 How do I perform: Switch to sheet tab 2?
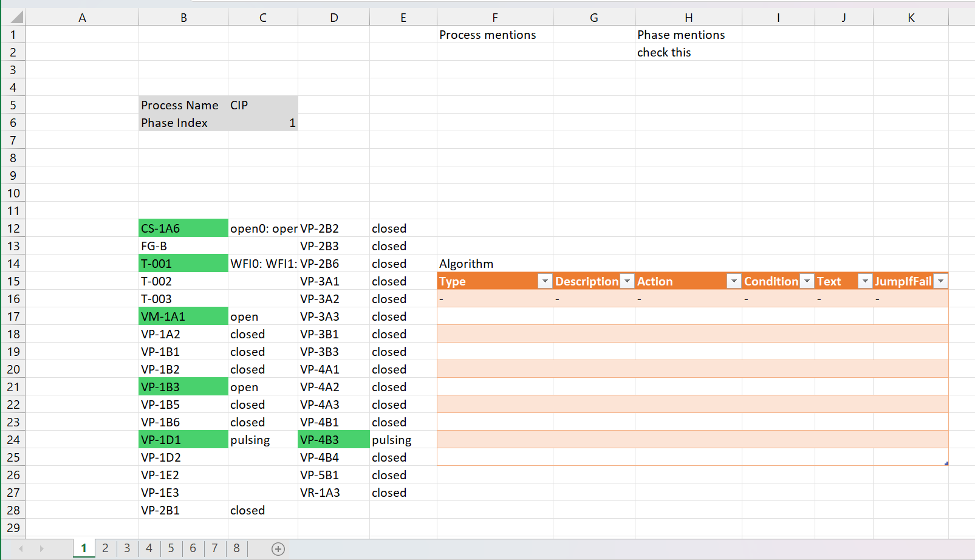click(x=105, y=548)
